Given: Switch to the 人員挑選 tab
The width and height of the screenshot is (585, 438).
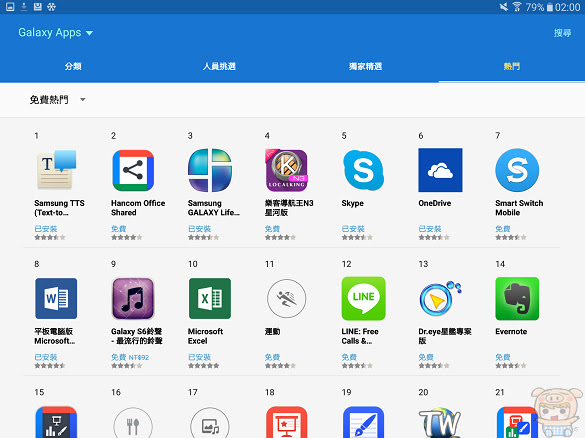Looking at the screenshot, I should click(219, 66).
